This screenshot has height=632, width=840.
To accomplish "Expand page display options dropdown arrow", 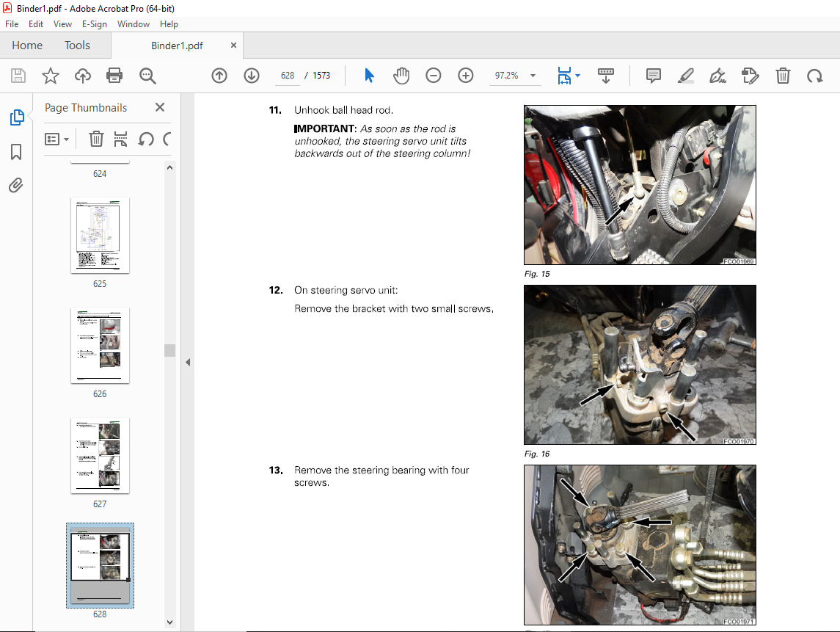I will [577, 76].
